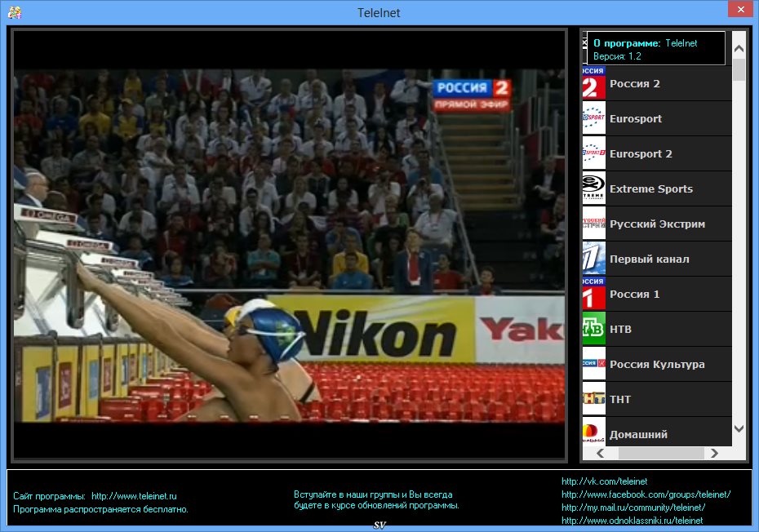Click the Eurosport 2 channel logo icon
759x532 pixels.
click(x=594, y=153)
